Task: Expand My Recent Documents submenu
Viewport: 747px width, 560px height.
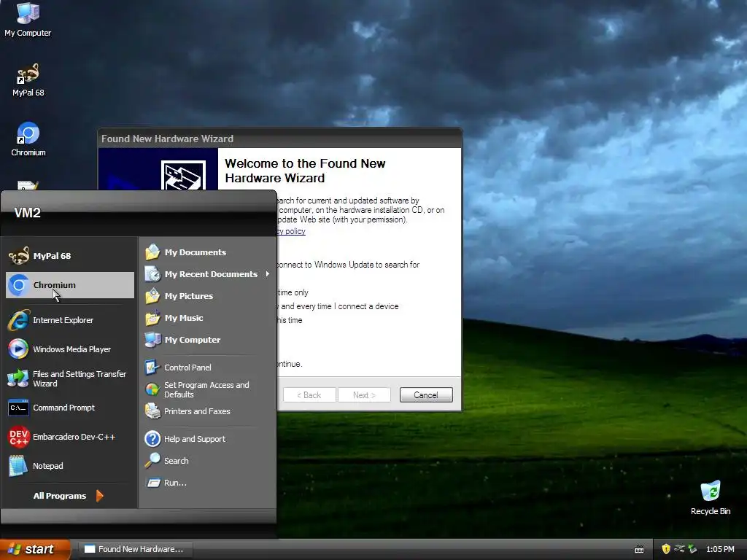Action: 206,274
